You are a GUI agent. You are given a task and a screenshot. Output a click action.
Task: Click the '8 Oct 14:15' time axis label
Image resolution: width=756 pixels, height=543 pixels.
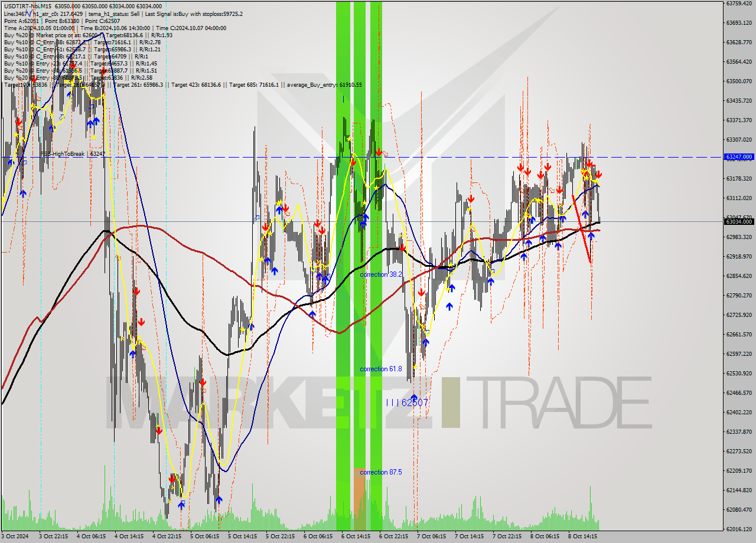[x=583, y=537]
